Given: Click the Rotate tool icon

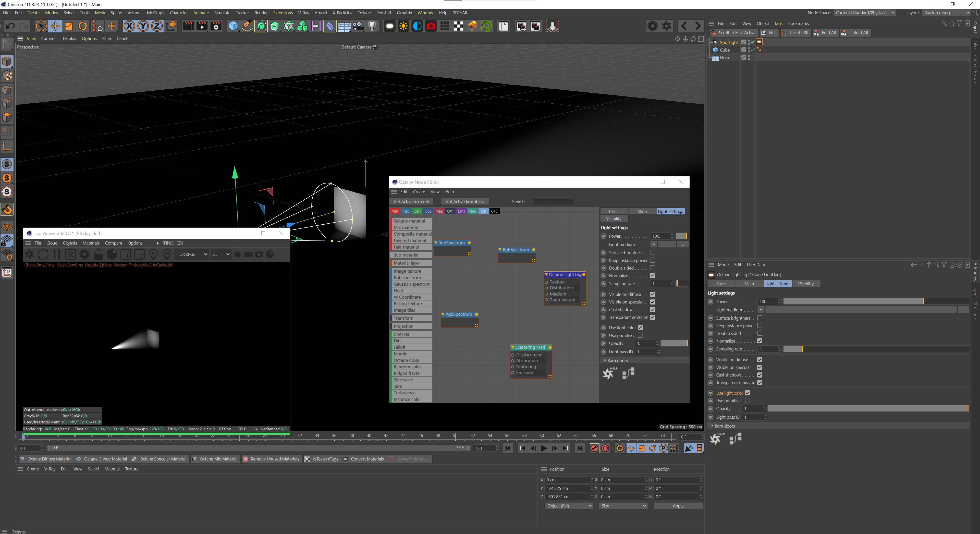Looking at the screenshot, I should tap(82, 26).
